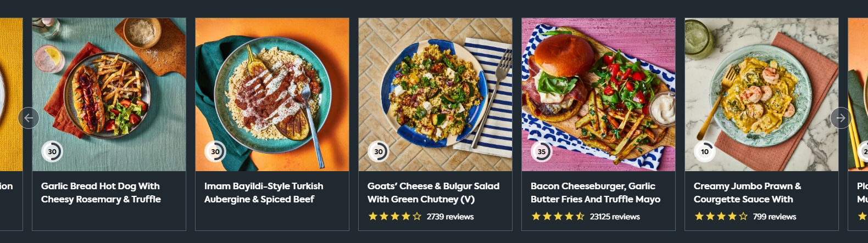Click the 10-minute timer on Creamy Jumbo Prawn
Screen dimensions: 868x243
coord(705,151)
